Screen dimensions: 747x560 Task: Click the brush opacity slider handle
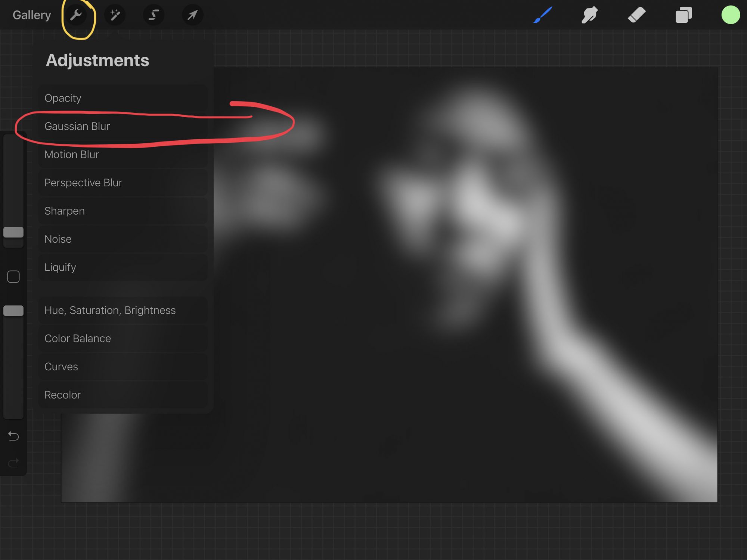(13, 311)
